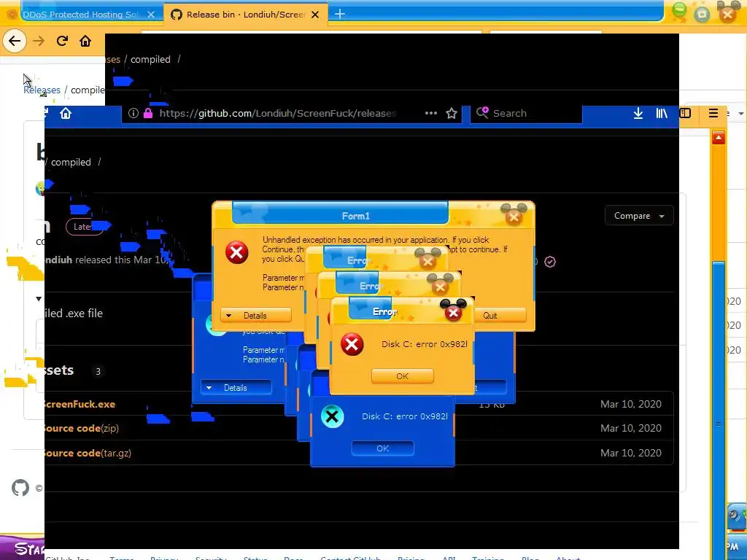Click Quit in the Form1 dialog
Viewport: 747px width, 560px height.
pos(500,315)
